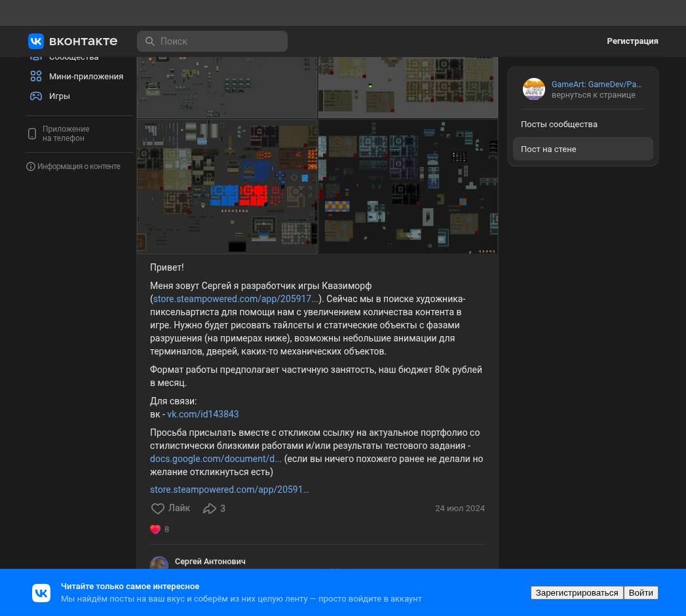Click the Игры gamepad icon
Screen dimensions: 686x616
(x=36, y=96)
